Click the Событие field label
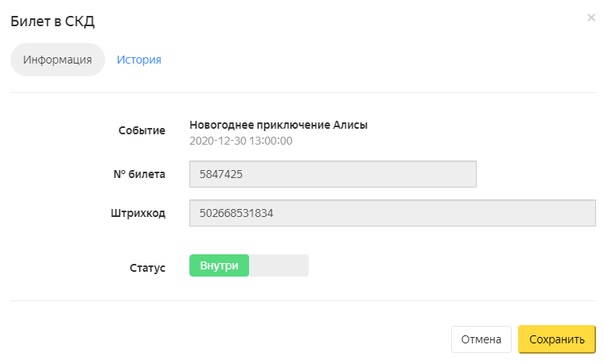Screen dimensions: 604x364 pos(142,130)
